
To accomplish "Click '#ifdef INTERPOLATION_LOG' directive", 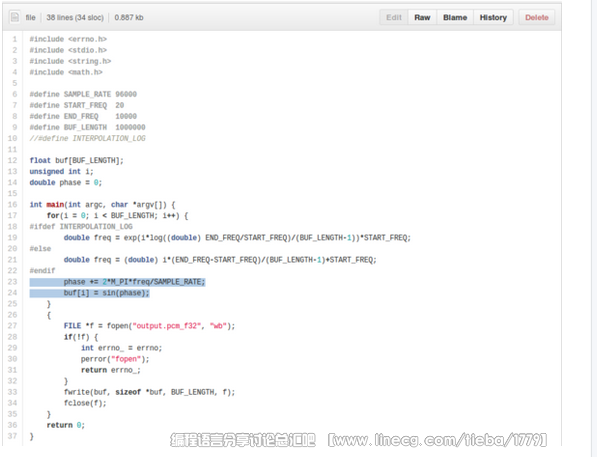I will (81, 227).
